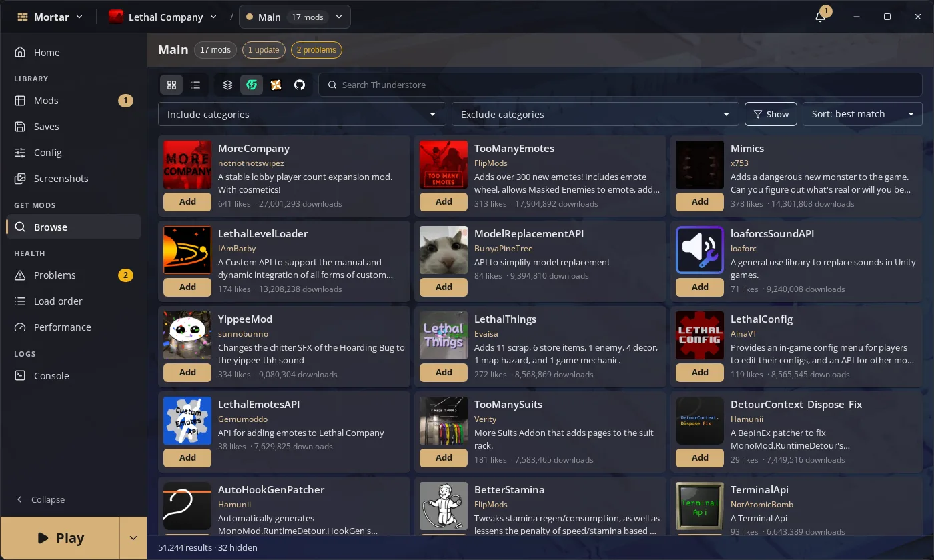
Task: Click the TooManyEmotes mod thumbnail
Action: click(444, 165)
